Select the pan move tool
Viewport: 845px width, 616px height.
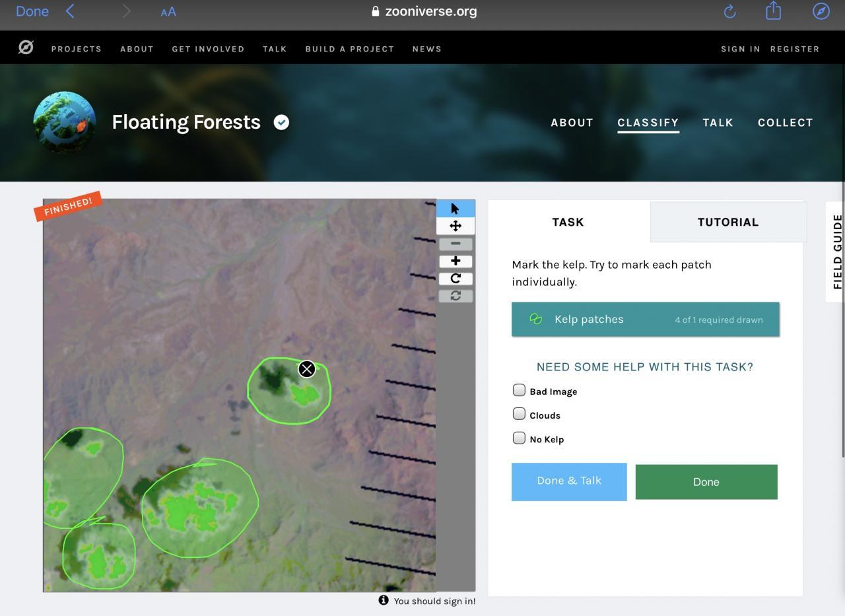456,226
